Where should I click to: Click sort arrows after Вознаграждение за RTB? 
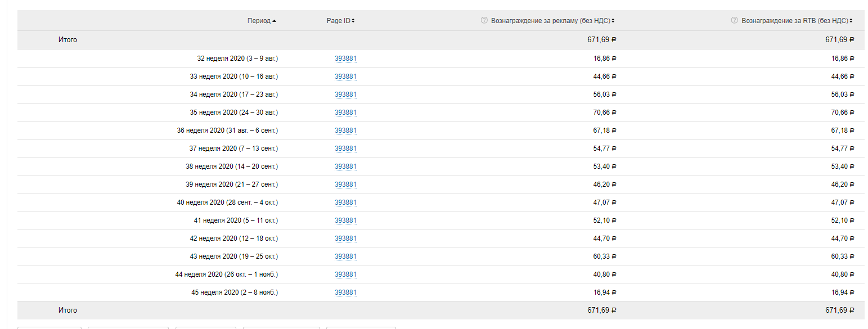coord(851,21)
